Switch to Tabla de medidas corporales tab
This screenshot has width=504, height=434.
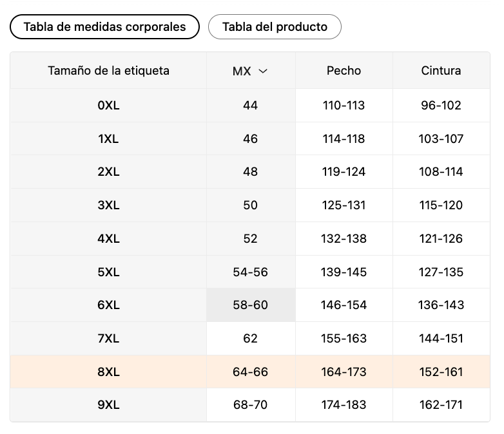tap(104, 26)
